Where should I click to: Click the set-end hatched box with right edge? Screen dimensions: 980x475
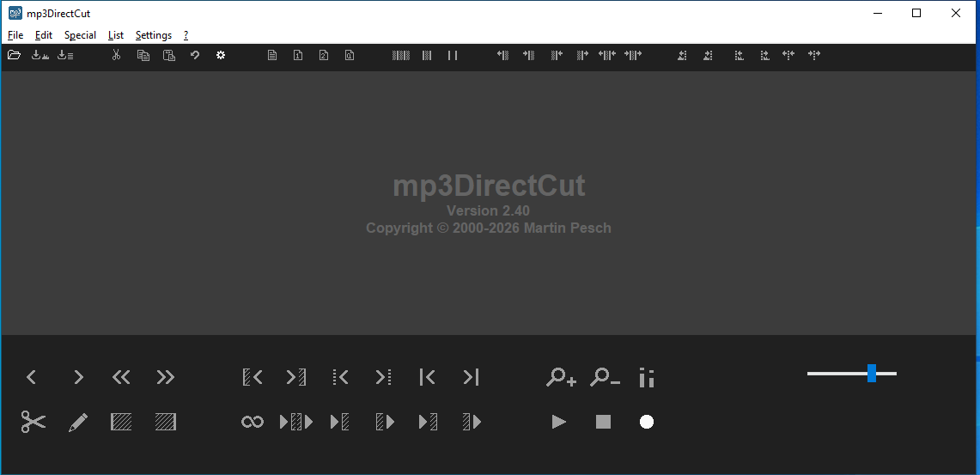click(x=165, y=422)
